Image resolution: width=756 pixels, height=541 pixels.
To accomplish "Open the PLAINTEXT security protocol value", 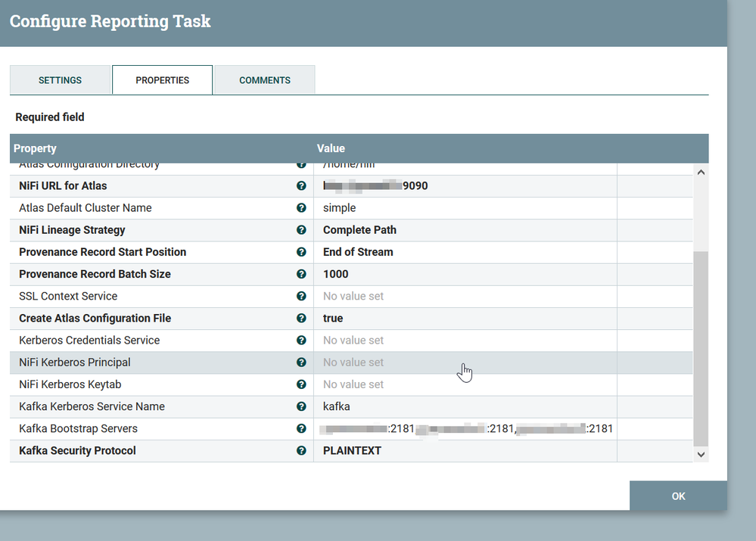I will (x=352, y=451).
